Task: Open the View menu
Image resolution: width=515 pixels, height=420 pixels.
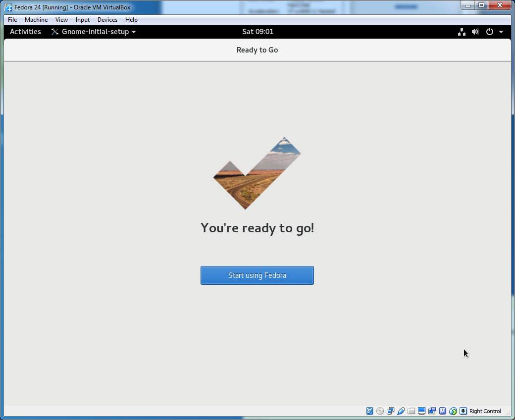Action: pyautogui.click(x=61, y=20)
